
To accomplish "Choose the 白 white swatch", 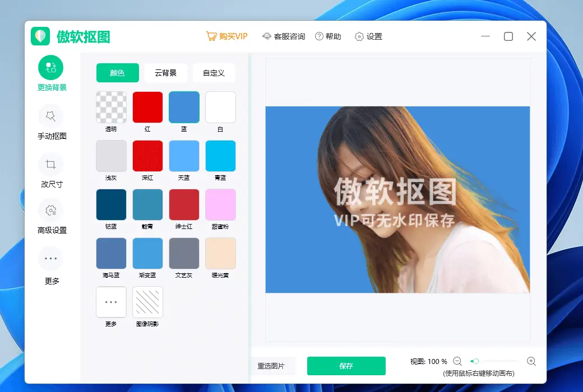I will coord(220,107).
